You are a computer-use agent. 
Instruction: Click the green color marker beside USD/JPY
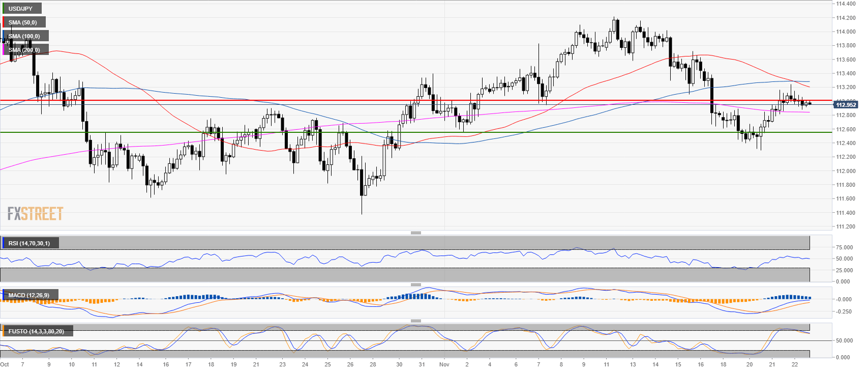click(x=3, y=9)
